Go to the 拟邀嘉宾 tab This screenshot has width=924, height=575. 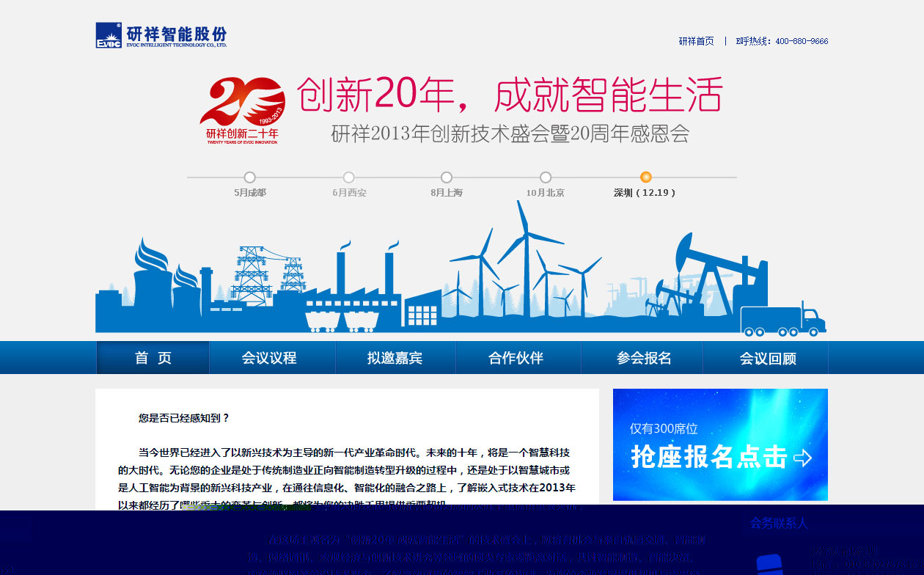click(395, 358)
